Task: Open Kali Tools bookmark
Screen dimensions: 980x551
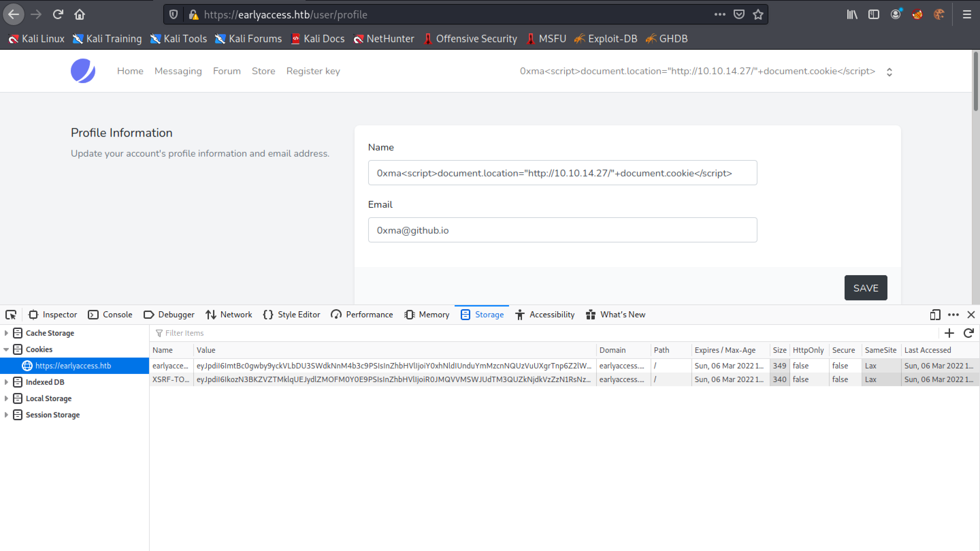Action: tap(178, 39)
